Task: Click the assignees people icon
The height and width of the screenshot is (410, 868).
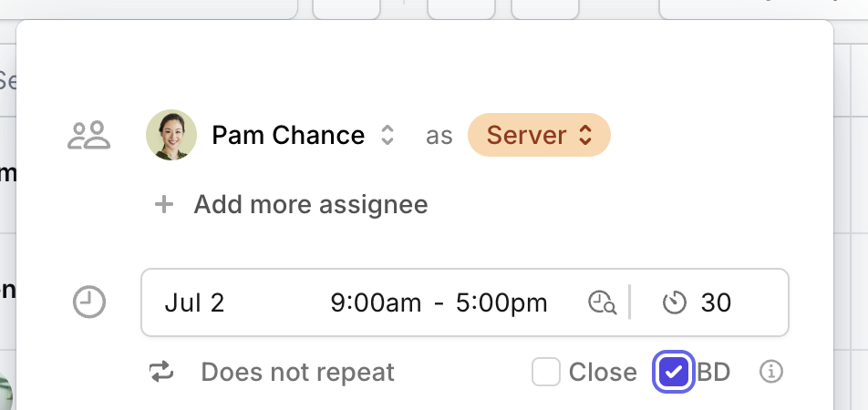Action: (x=89, y=135)
